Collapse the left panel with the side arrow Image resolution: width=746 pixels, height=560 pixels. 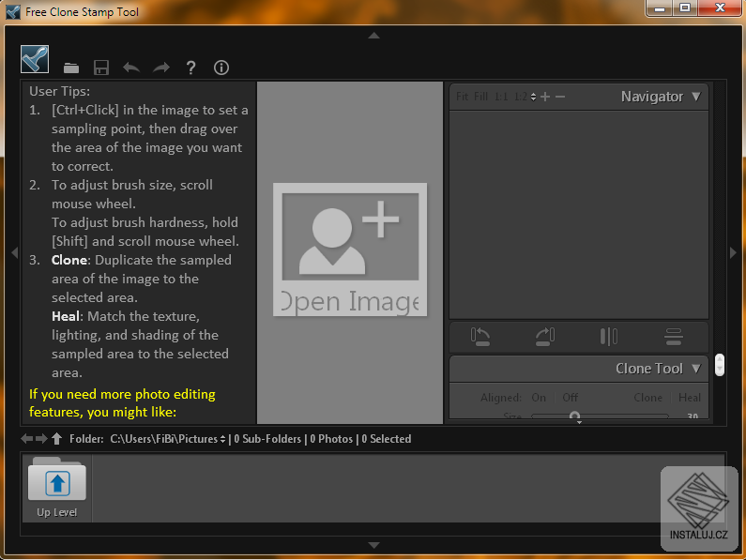pos(15,252)
